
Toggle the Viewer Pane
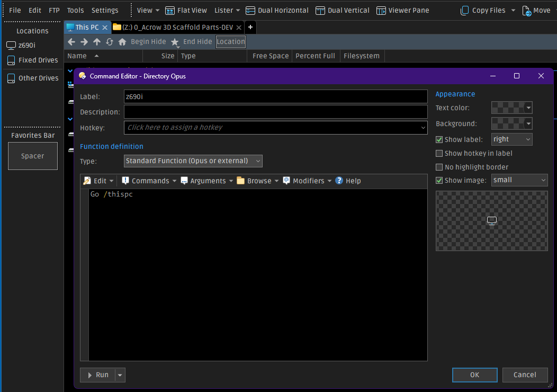(403, 11)
